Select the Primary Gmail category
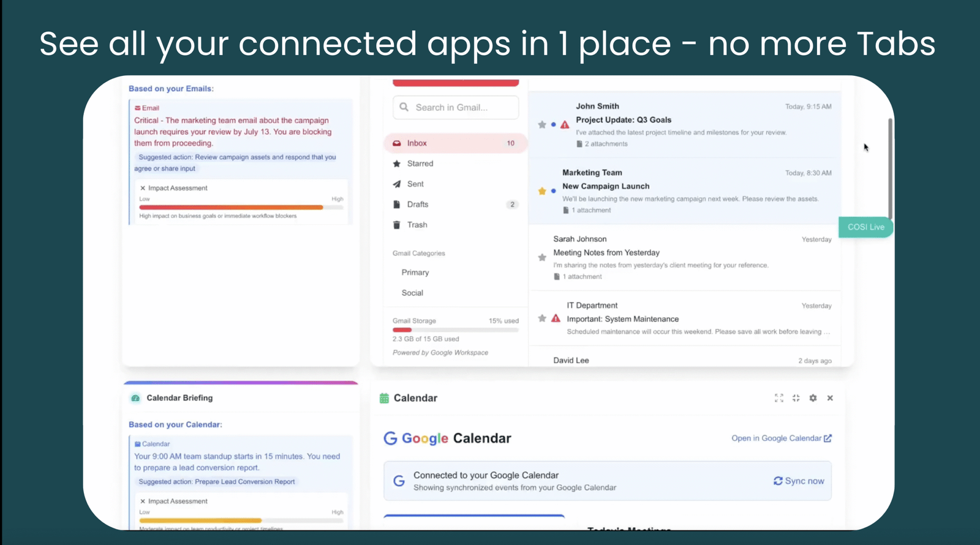 pyautogui.click(x=415, y=272)
